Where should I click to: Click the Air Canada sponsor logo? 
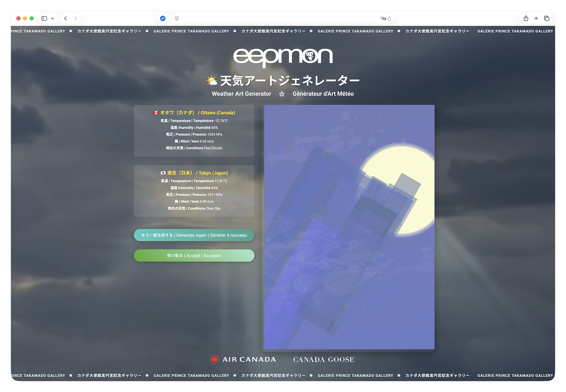tap(243, 360)
